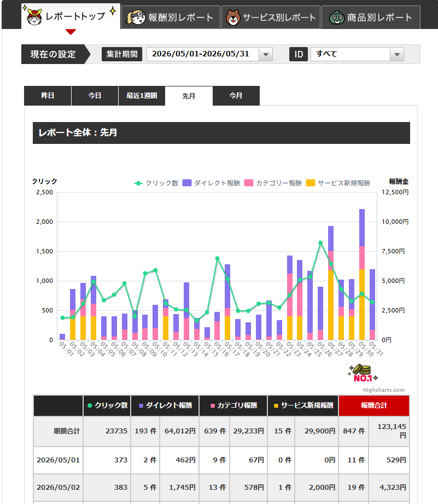Click the 05/16 click-count point on line
Image resolution: width=438 pixels, height=504 pixels.
218,258
